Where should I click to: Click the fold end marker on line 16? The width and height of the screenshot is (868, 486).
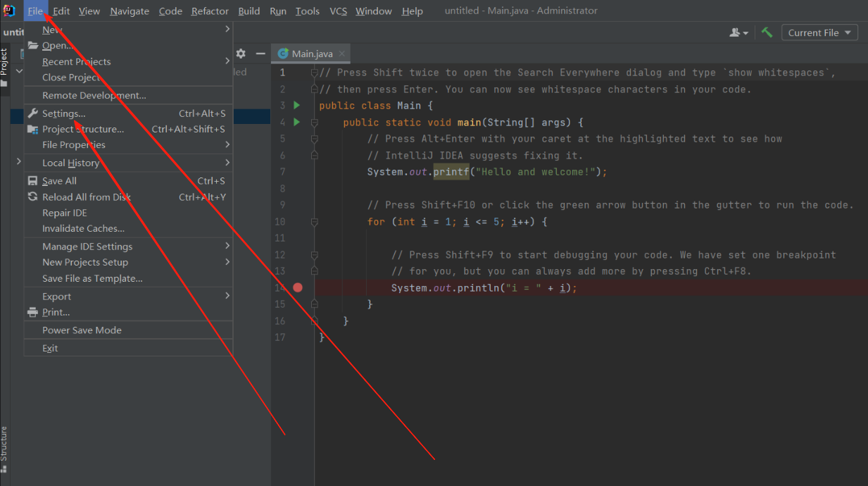(x=315, y=321)
